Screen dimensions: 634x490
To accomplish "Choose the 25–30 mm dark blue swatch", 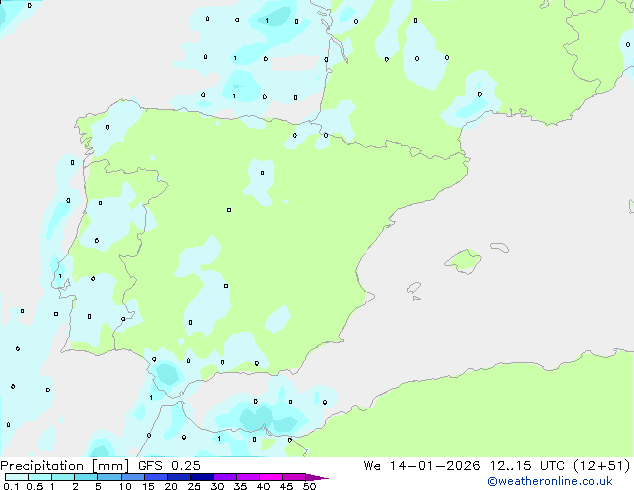I will (x=202, y=477).
